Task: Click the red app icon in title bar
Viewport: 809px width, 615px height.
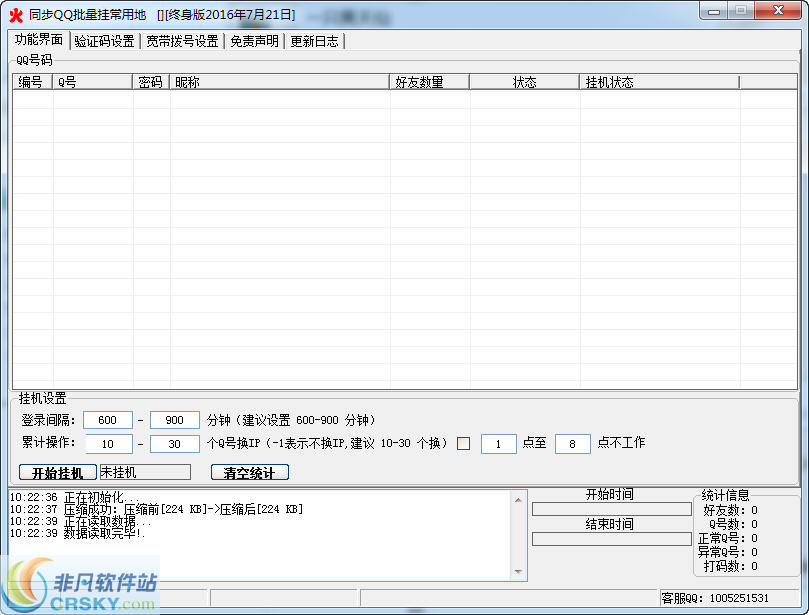Action: [16, 15]
